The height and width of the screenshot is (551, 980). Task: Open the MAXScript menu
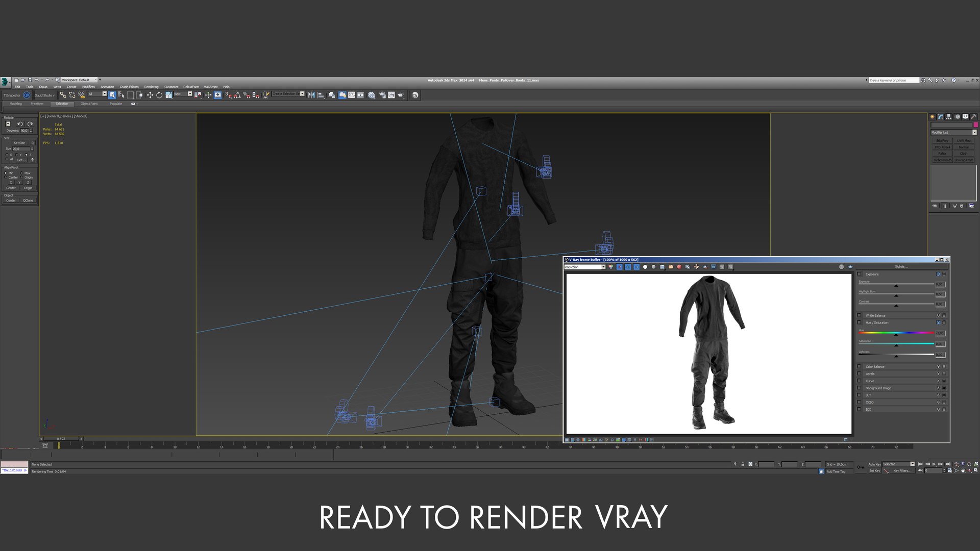(210, 87)
